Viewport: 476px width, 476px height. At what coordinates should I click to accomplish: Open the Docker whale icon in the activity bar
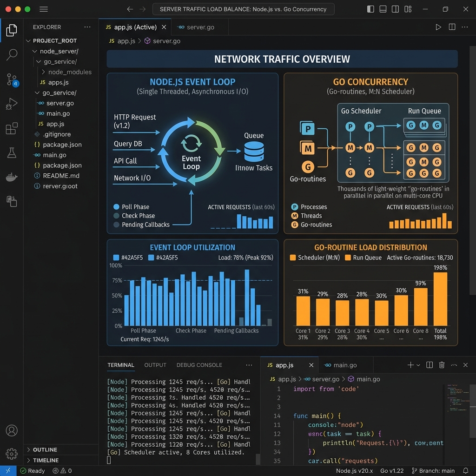pyautogui.click(x=12, y=177)
